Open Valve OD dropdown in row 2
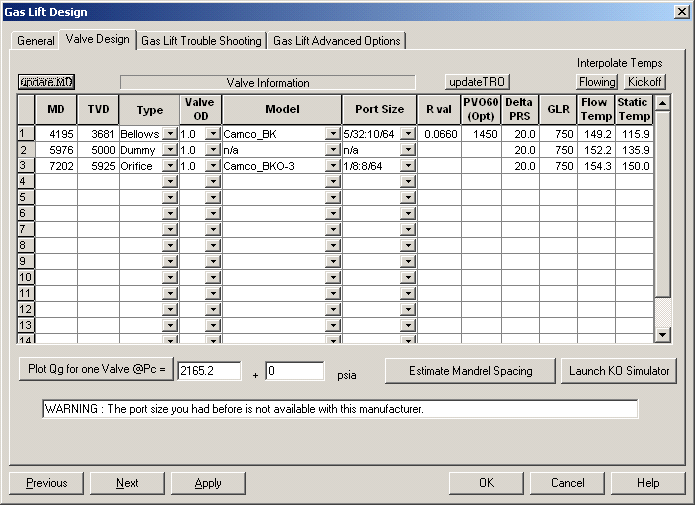This screenshot has width=695, height=505. [211, 149]
